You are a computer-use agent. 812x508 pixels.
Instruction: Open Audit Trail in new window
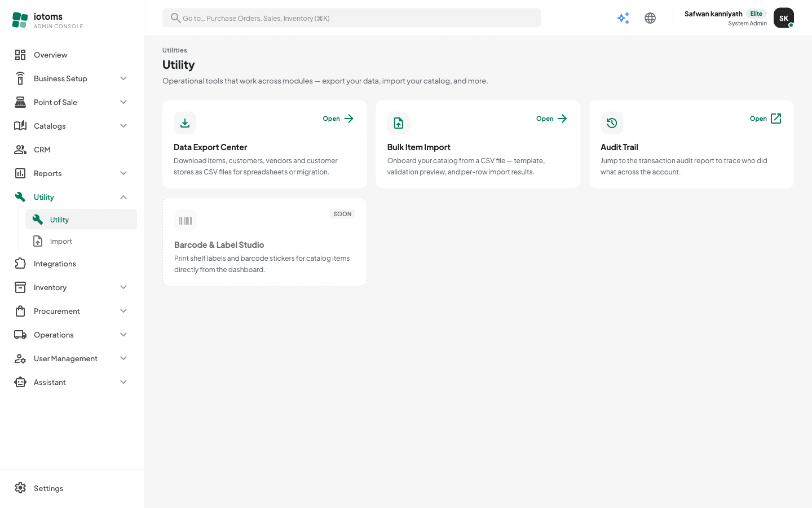click(x=766, y=119)
